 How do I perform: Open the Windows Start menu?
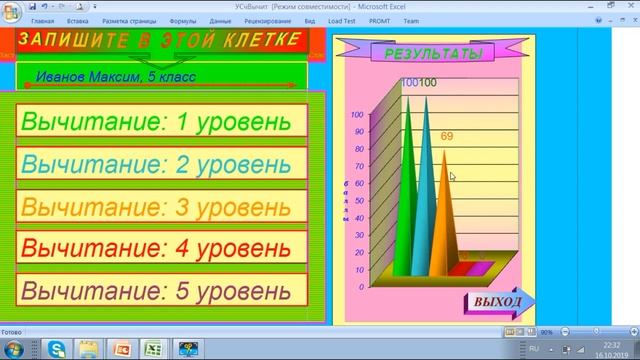coord(14,350)
